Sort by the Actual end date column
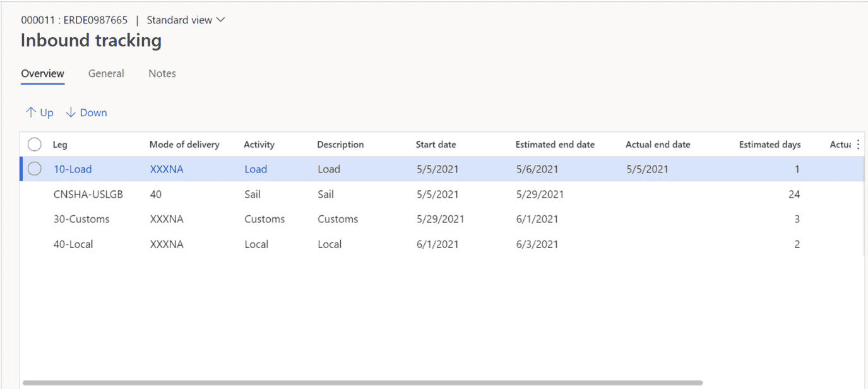Image resolution: width=868 pixels, height=389 pixels. [x=657, y=144]
